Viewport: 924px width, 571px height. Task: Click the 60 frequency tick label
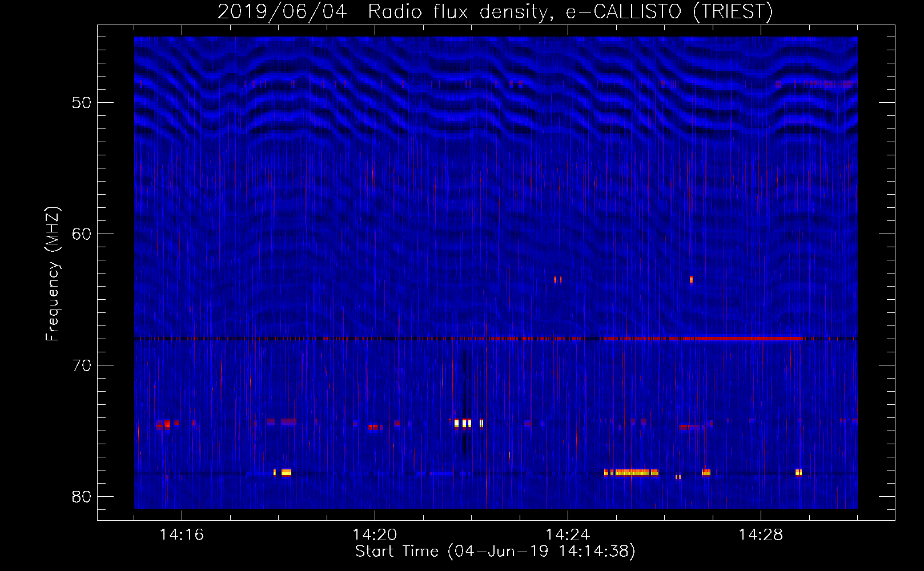pos(82,234)
